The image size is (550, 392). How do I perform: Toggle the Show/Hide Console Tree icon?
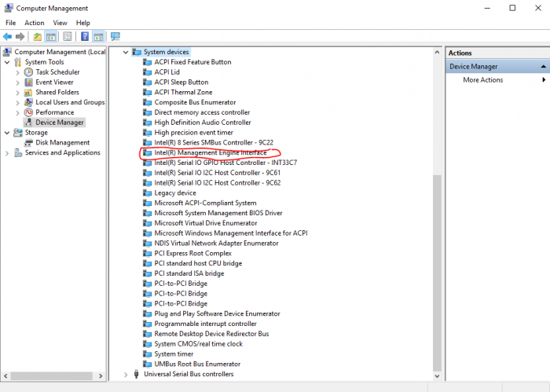51,36
